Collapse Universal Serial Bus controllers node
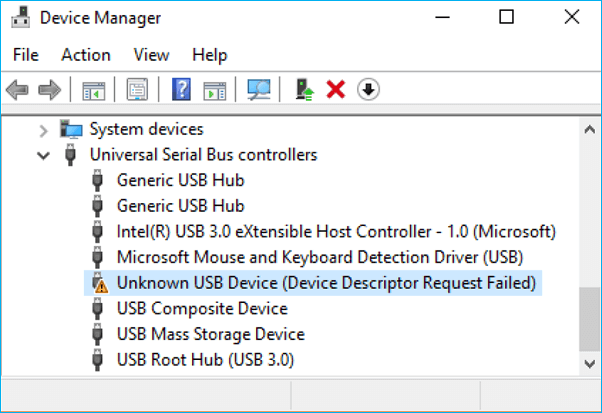This screenshot has height=413, width=602. click(43, 155)
